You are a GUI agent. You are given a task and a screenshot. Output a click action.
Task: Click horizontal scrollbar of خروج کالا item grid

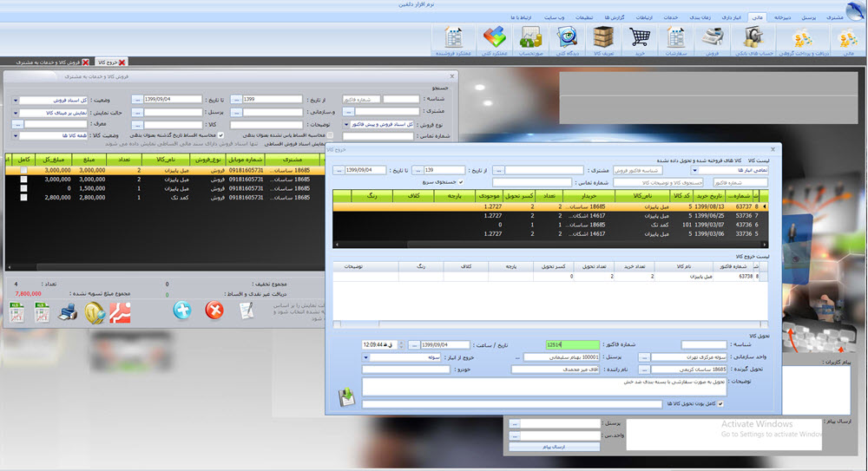[551, 244]
